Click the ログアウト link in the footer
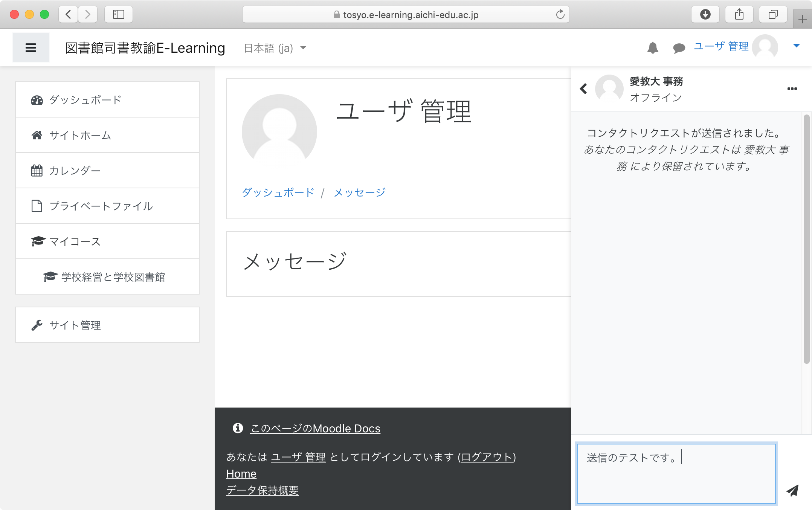Image resolution: width=812 pixels, height=510 pixels. coord(487,457)
